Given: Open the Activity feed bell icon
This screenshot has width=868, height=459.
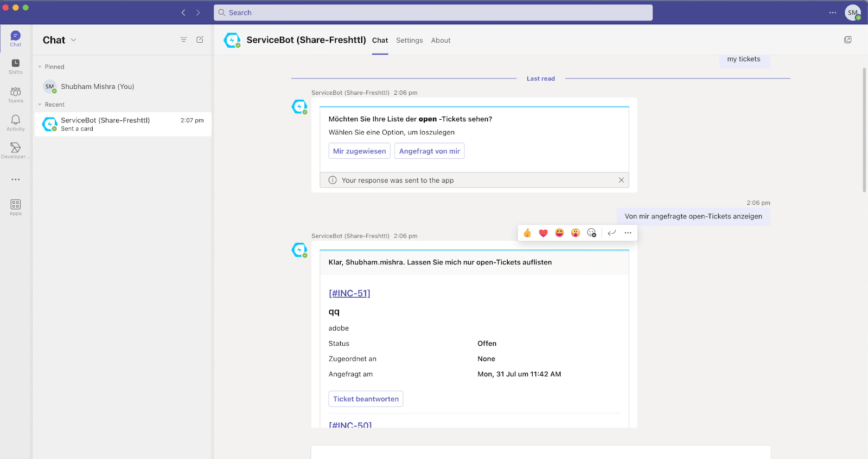Looking at the screenshot, I should pyautogui.click(x=16, y=123).
